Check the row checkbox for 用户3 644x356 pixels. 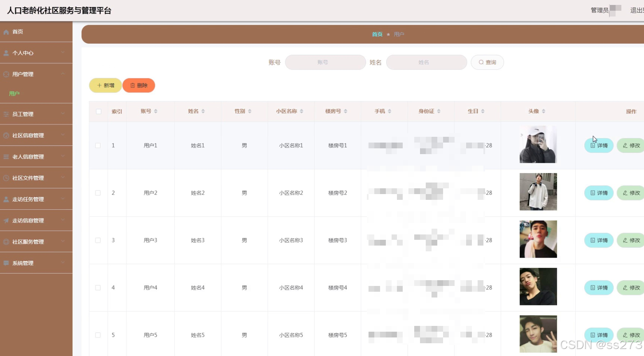98,240
